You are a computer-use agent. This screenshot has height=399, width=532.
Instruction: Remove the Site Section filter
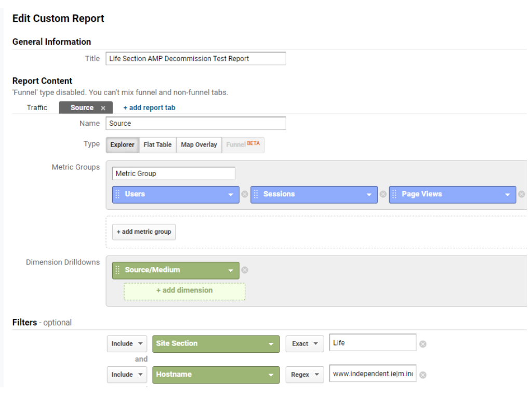point(423,343)
